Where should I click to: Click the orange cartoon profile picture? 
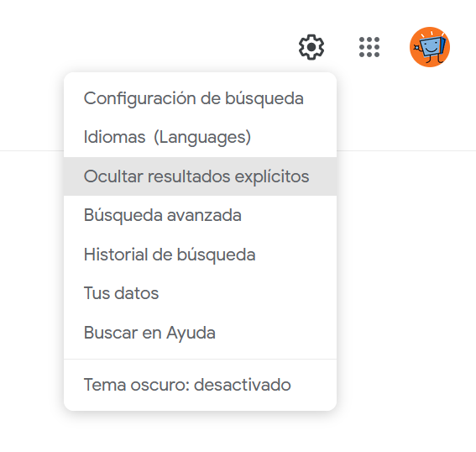pos(430,47)
